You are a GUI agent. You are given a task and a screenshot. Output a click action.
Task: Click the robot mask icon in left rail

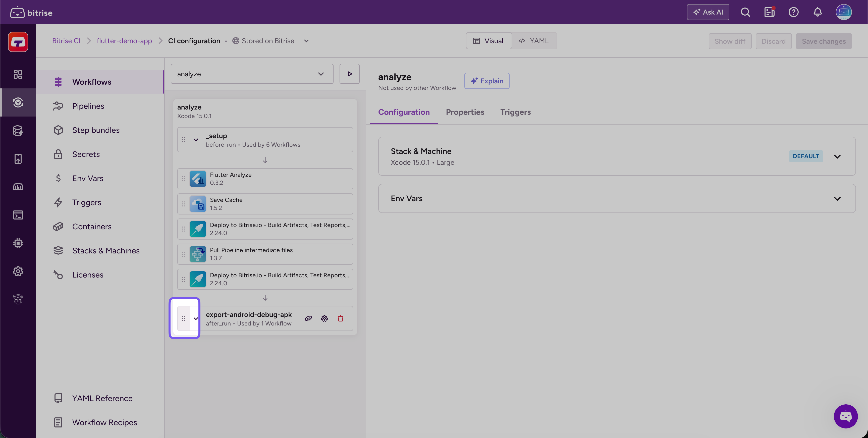click(x=18, y=299)
